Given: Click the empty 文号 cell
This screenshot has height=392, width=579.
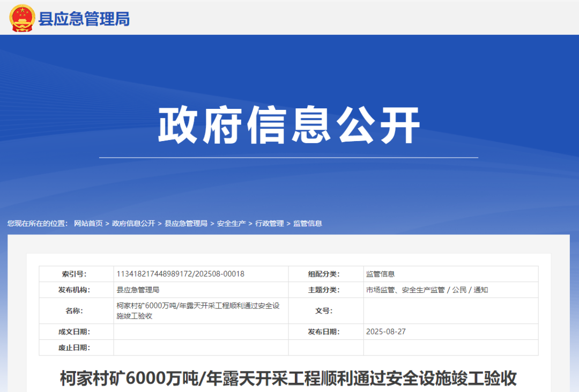Looking at the screenshot, I should (x=451, y=310).
